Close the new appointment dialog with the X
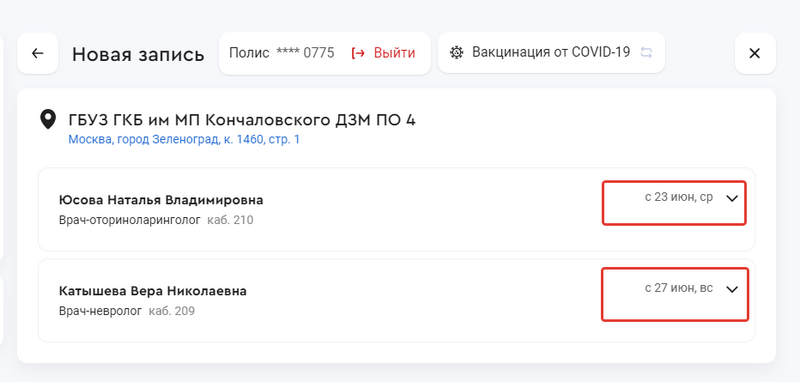 tap(755, 53)
